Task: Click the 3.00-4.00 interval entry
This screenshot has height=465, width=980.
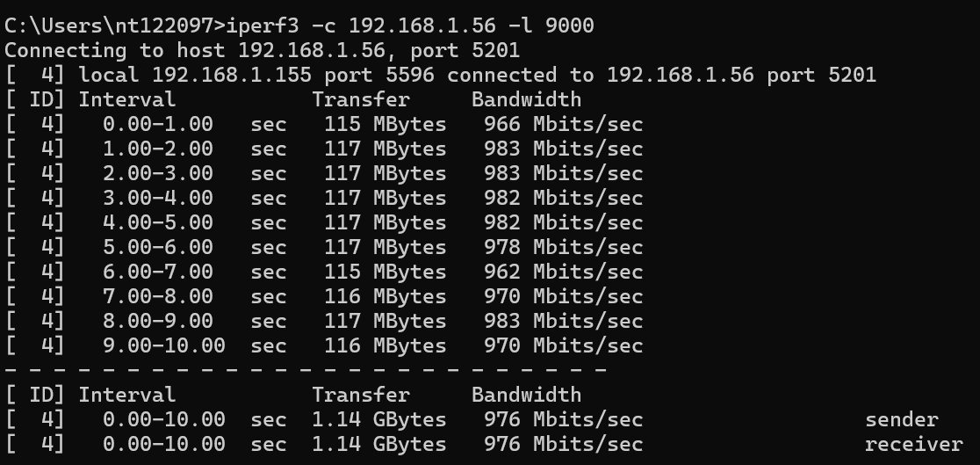Action: click(x=158, y=198)
